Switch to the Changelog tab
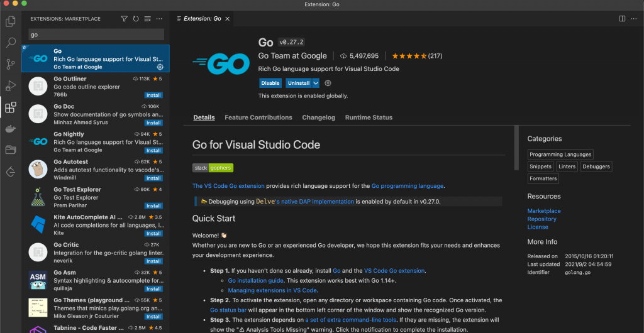Screen dimensions: 644x333 tap(318, 117)
